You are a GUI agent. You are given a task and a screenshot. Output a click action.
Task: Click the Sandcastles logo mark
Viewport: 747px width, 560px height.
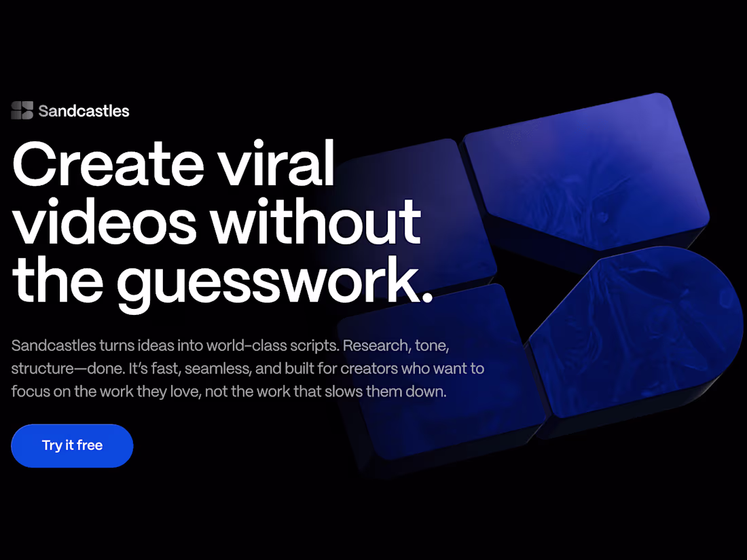point(22,110)
